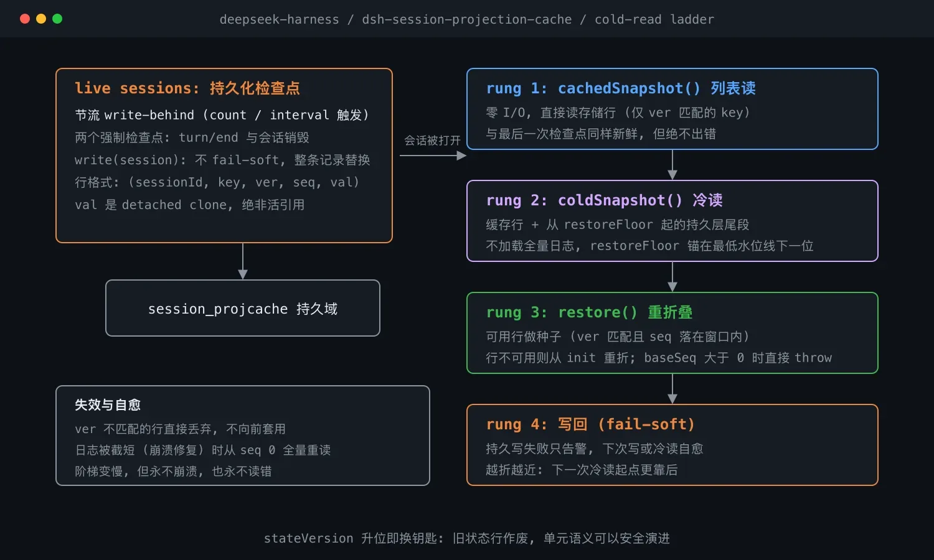Maximize the window with the green button
Image resolution: width=934 pixels, height=560 pixels.
coord(57,19)
